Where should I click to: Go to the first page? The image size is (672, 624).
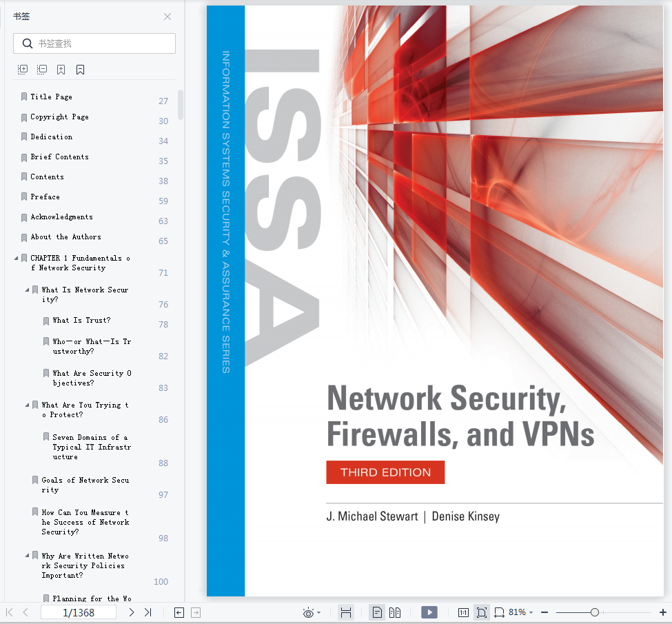[x=10, y=612]
